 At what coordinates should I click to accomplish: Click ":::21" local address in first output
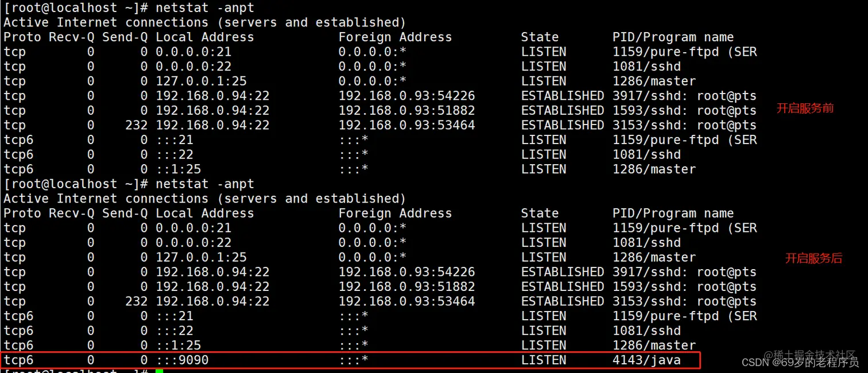(x=175, y=140)
